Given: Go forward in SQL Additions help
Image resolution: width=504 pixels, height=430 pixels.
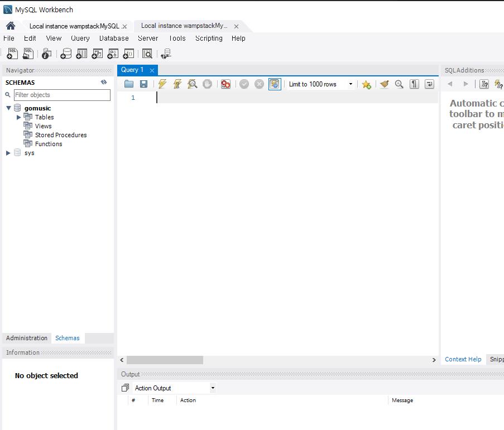Looking at the screenshot, I should click(x=465, y=84).
